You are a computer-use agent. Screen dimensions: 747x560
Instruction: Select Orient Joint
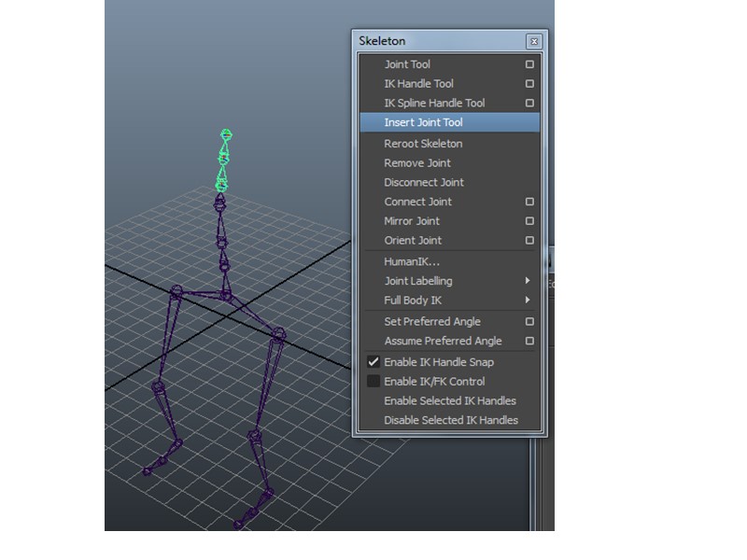click(x=413, y=241)
